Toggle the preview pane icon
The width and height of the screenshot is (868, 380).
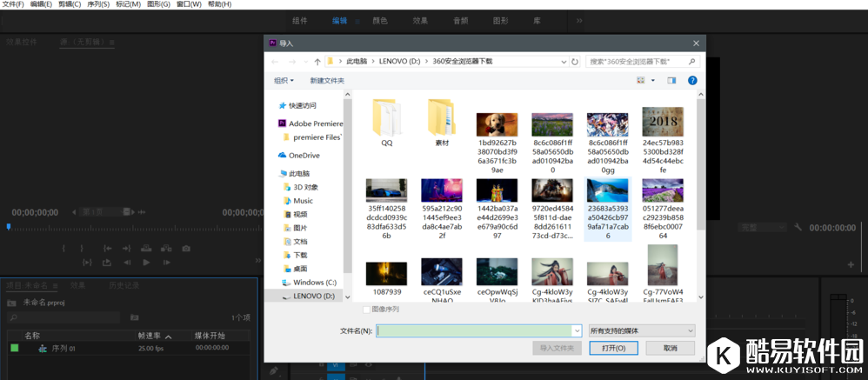(x=671, y=80)
